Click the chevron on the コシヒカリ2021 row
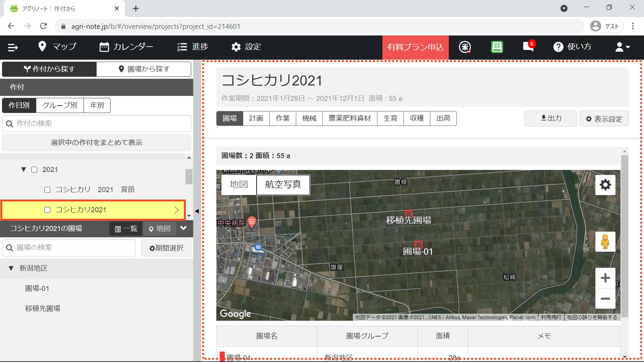 click(176, 210)
